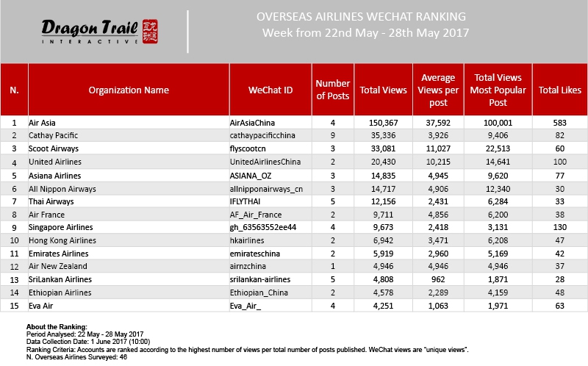
Task: Click the UnitedAirlinesChina WeChat ID cell
Action: 265,162
